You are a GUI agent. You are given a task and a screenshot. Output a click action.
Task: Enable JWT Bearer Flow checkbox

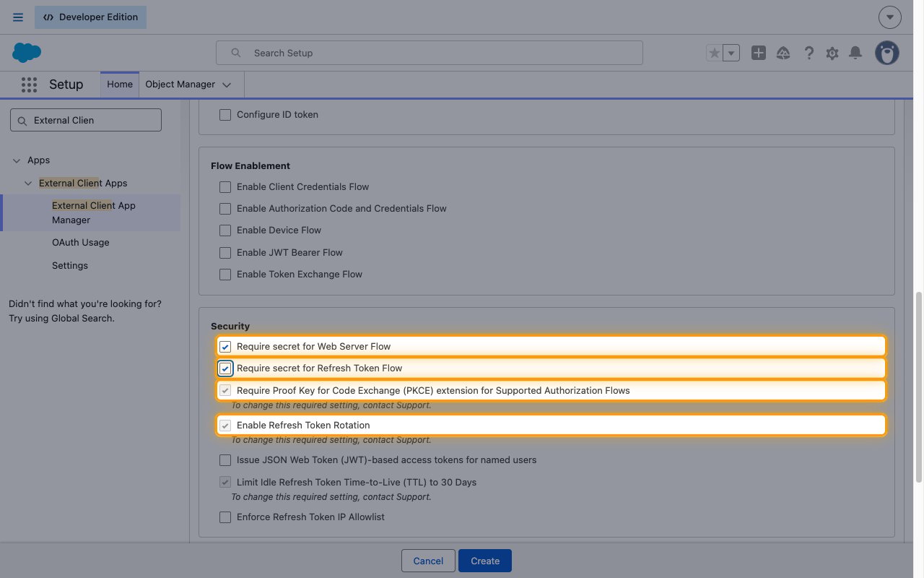coord(225,253)
